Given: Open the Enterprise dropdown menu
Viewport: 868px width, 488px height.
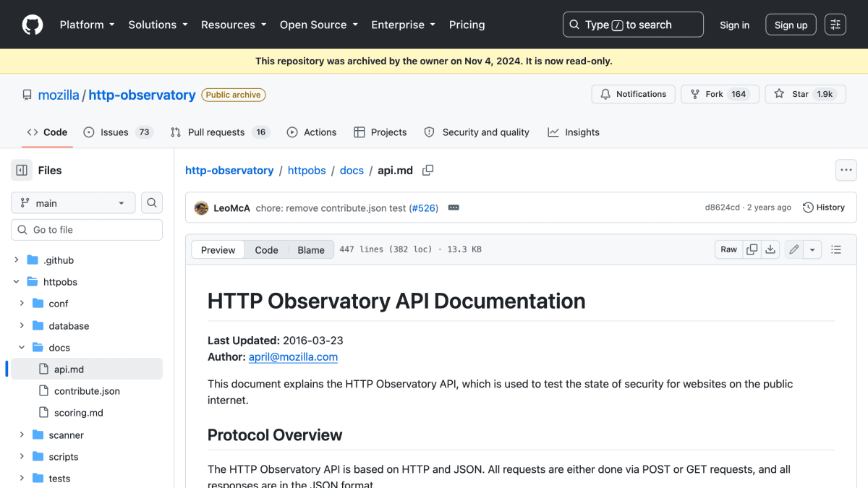Looking at the screenshot, I should 404,25.
